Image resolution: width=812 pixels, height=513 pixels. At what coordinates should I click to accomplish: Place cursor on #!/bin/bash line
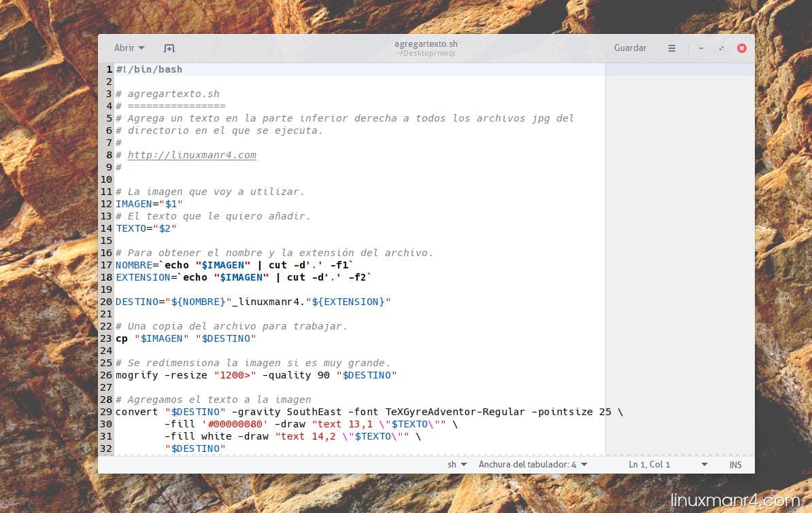pos(149,69)
